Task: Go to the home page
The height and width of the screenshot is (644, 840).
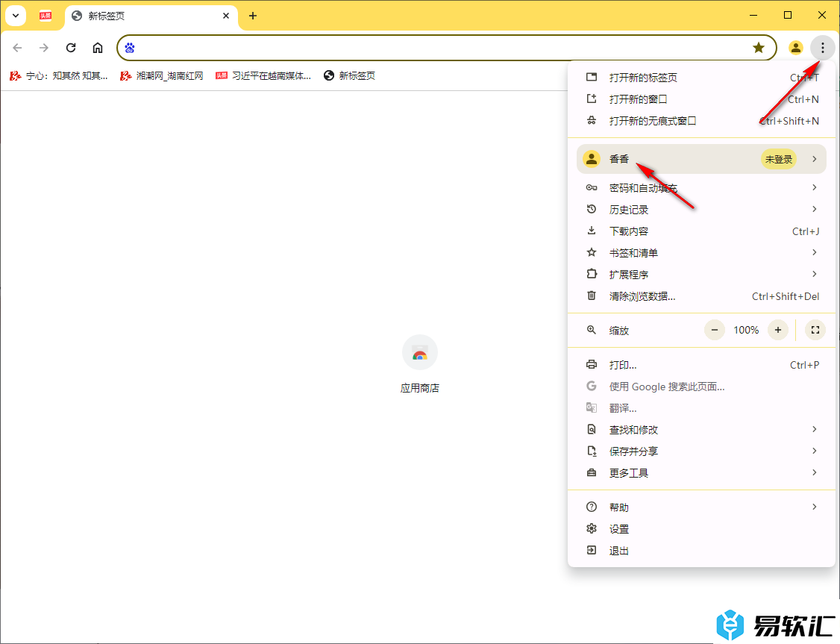Action: 98,48
